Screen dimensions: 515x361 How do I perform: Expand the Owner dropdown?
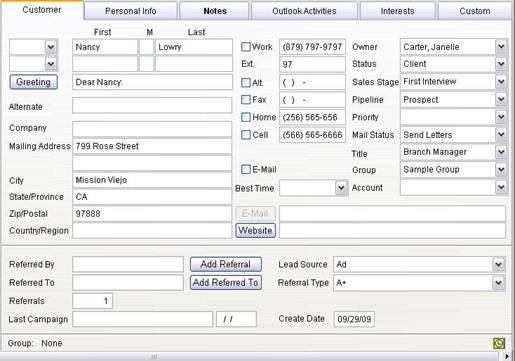point(501,47)
